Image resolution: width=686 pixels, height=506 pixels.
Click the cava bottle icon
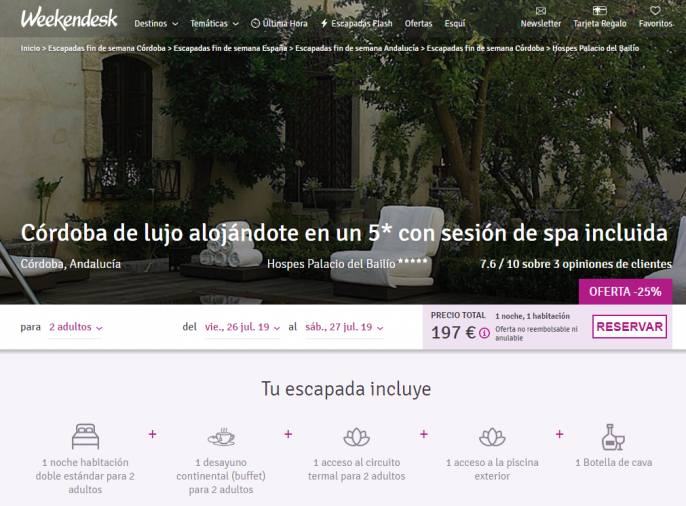point(613,436)
